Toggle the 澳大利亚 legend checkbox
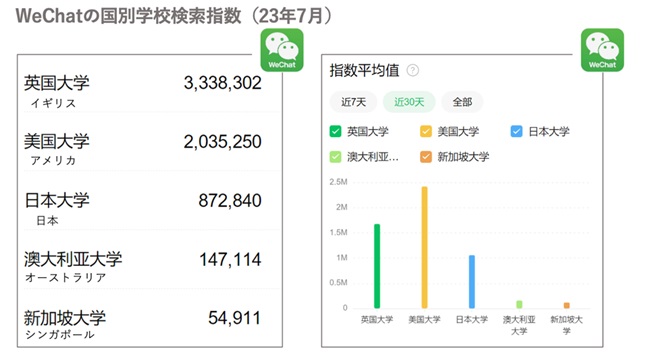 (335, 157)
